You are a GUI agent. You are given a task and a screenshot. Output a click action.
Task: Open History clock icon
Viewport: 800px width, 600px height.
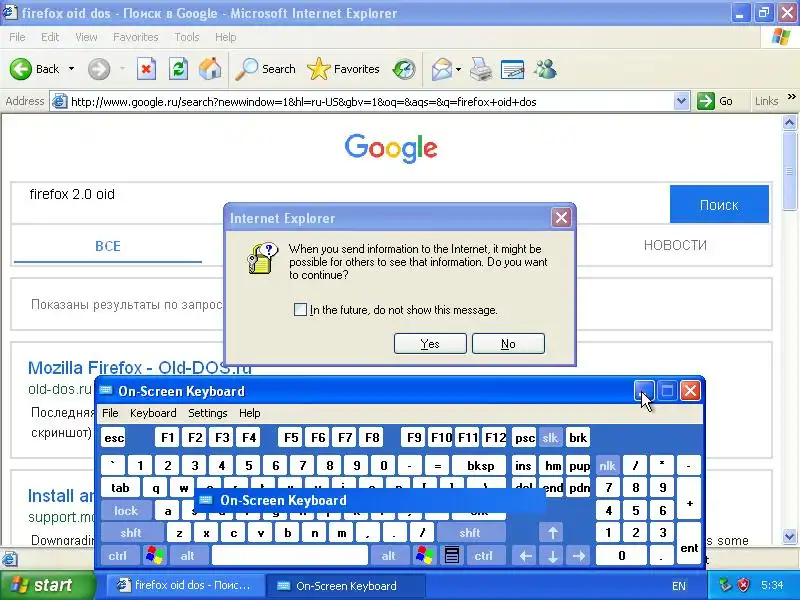[x=404, y=69]
